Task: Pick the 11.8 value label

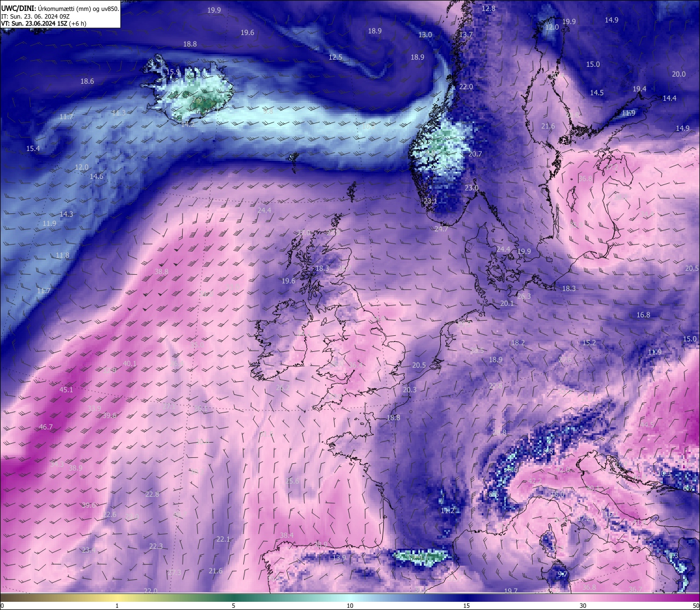Action: click(x=62, y=255)
